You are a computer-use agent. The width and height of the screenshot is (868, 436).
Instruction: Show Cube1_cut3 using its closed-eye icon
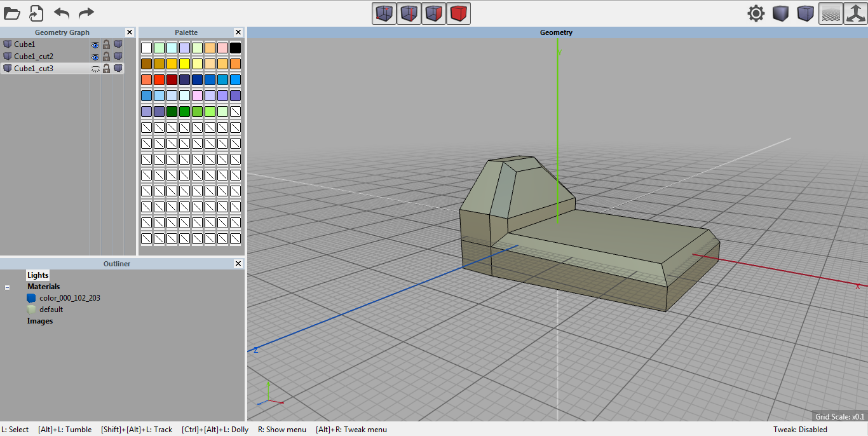95,68
